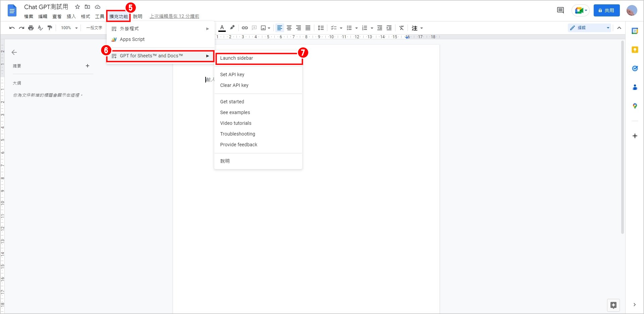Expand the bulleted list options arrow
This screenshot has width=644, height=314.
click(x=357, y=28)
